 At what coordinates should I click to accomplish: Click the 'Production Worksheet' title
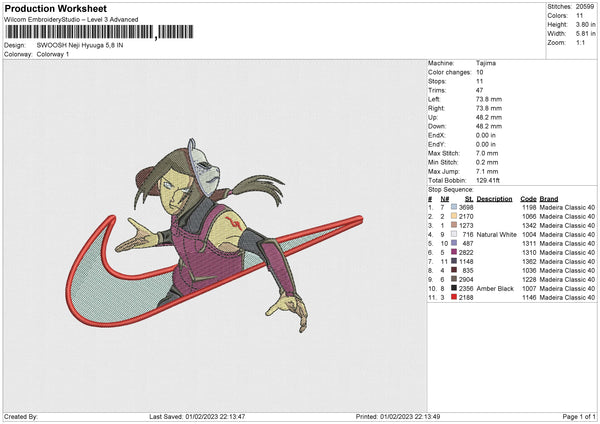(55, 8)
